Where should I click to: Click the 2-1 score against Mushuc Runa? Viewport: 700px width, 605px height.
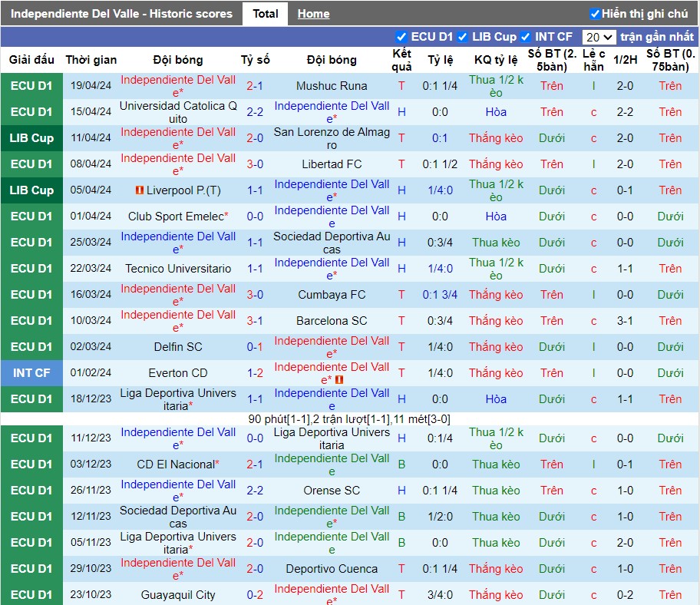click(x=255, y=86)
